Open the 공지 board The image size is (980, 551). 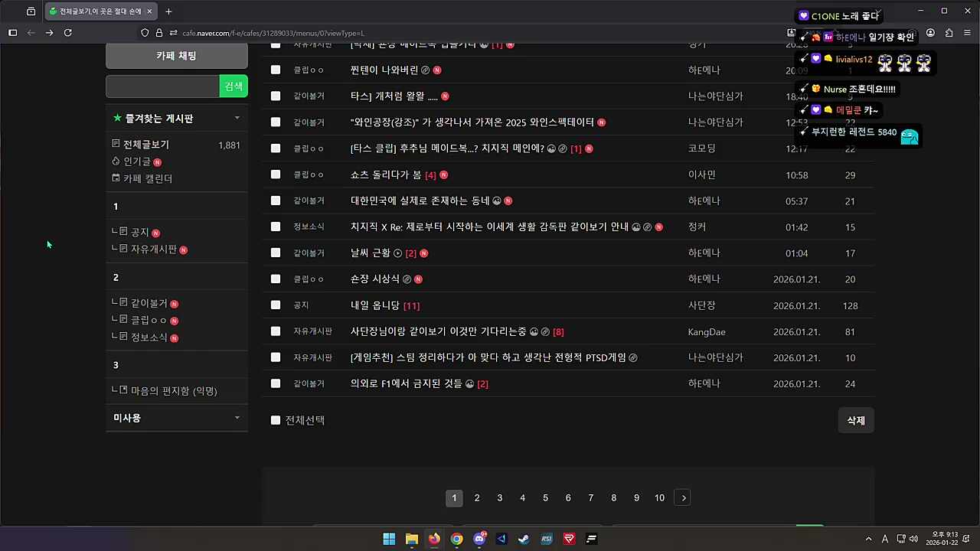[x=139, y=232]
